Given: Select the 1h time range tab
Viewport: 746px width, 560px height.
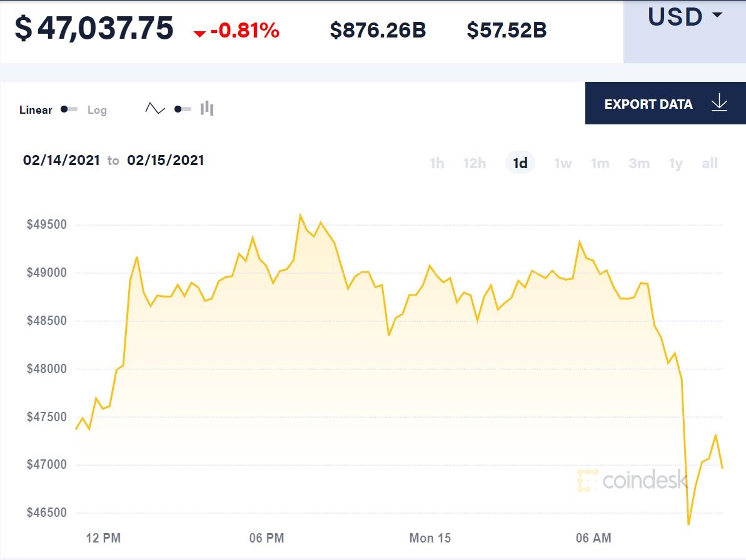Looking at the screenshot, I should point(437,163).
